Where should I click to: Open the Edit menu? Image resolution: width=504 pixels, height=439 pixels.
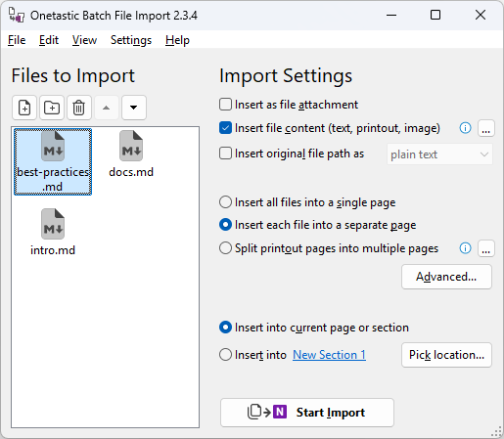49,40
